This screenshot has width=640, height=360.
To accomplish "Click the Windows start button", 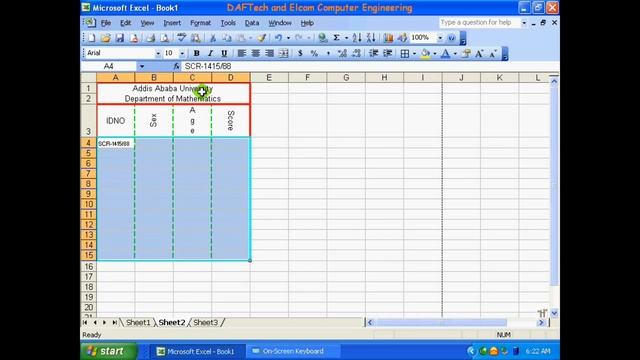I will pos(108,351).
